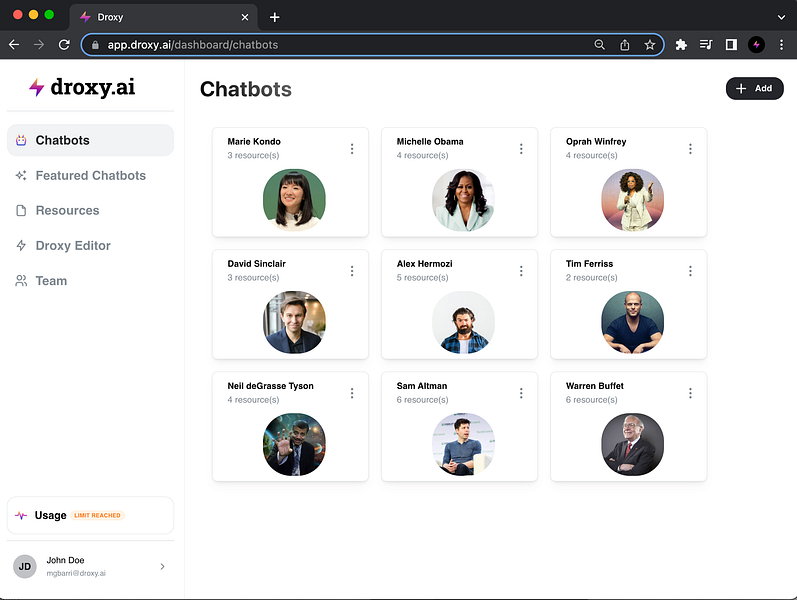
Task: Switch to the Droxy browser tab
Action: 163,17
